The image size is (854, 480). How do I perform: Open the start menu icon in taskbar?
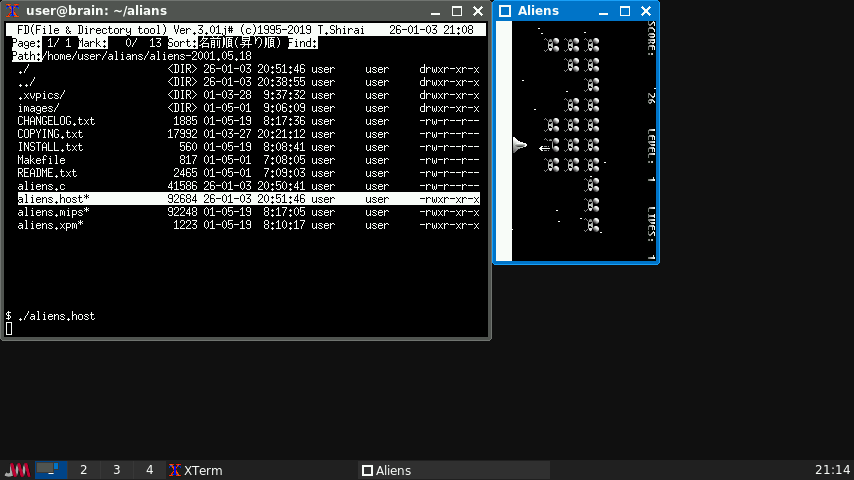pos(17,470)
